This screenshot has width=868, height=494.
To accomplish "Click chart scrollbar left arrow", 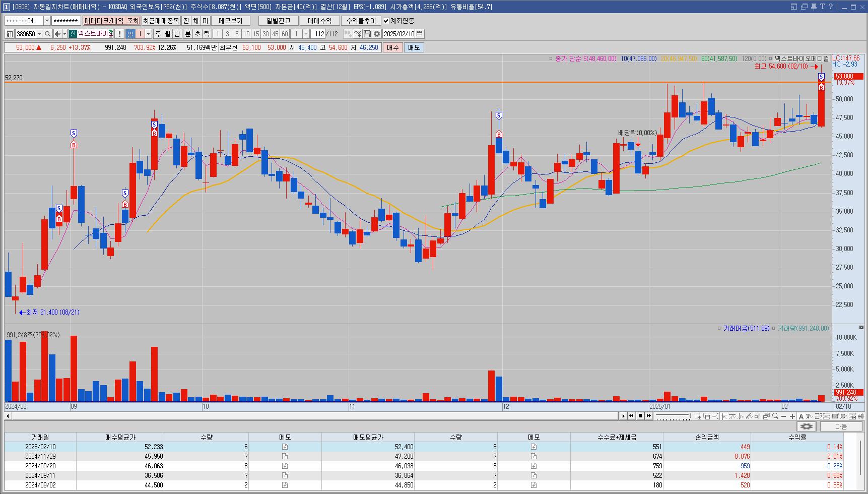I will (8, 416).
